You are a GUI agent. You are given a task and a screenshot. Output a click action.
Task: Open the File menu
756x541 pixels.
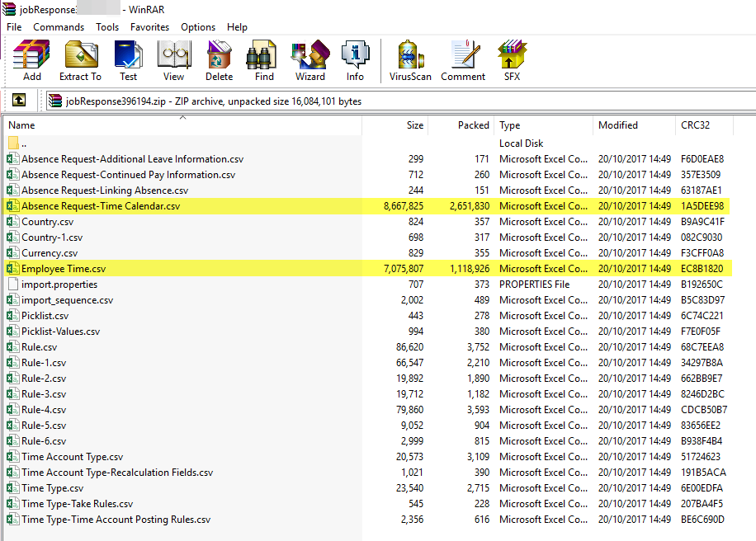[14, 27]
